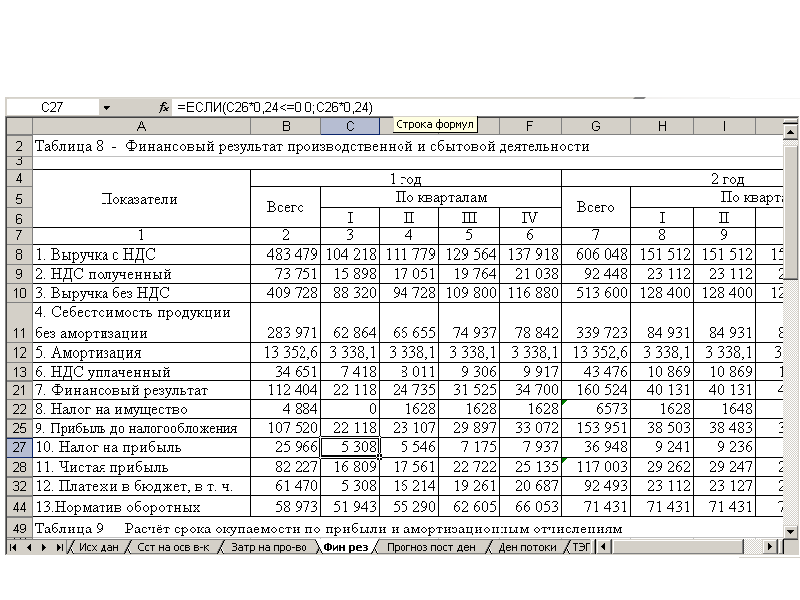Click cell '8. Налог на имущество'

[141, 409]
